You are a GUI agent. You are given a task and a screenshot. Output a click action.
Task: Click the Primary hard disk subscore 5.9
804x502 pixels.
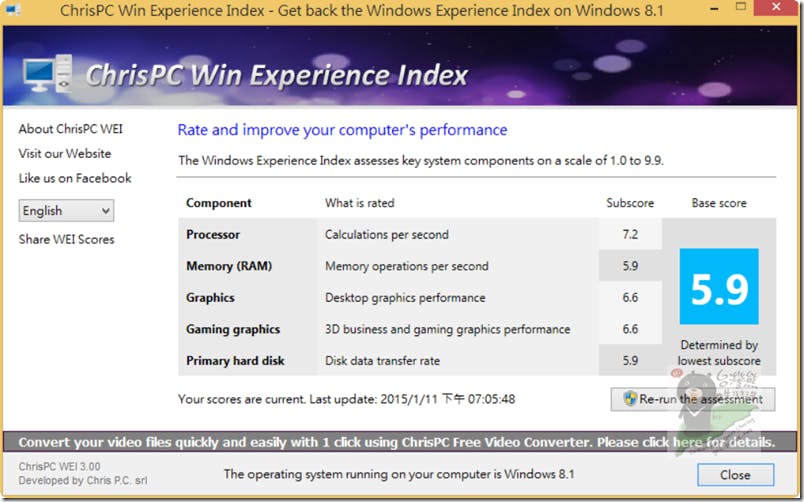coord(630,360)
